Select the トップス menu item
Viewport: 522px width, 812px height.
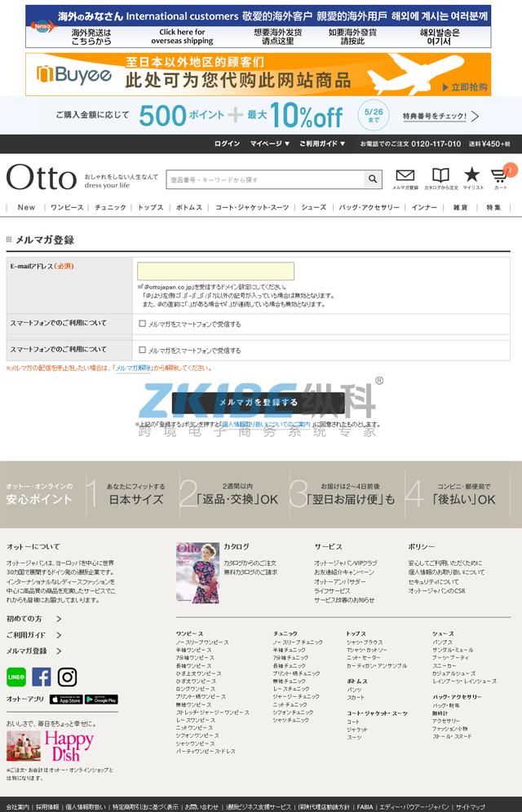pyautogui.click(x=150, y=207)
